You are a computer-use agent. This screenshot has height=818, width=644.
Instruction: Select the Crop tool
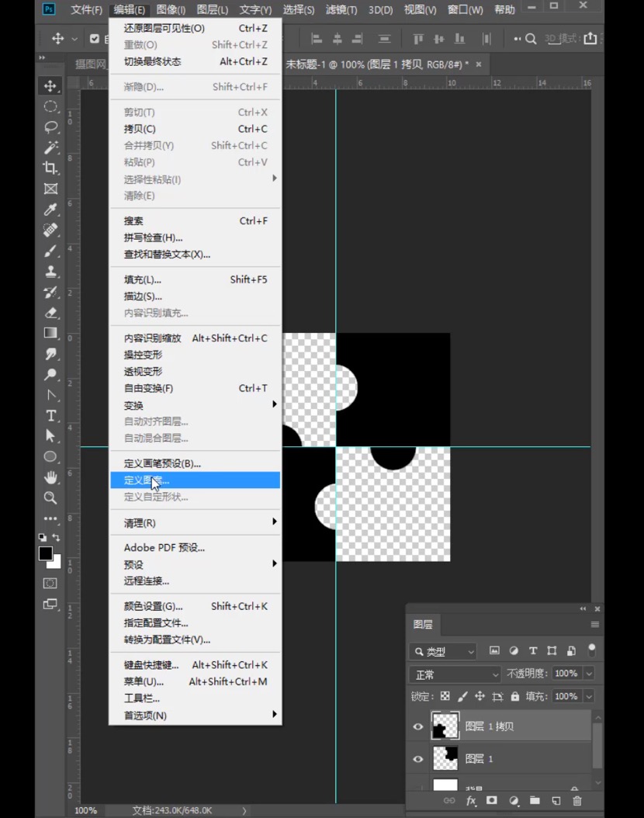[x=51, y=168]
